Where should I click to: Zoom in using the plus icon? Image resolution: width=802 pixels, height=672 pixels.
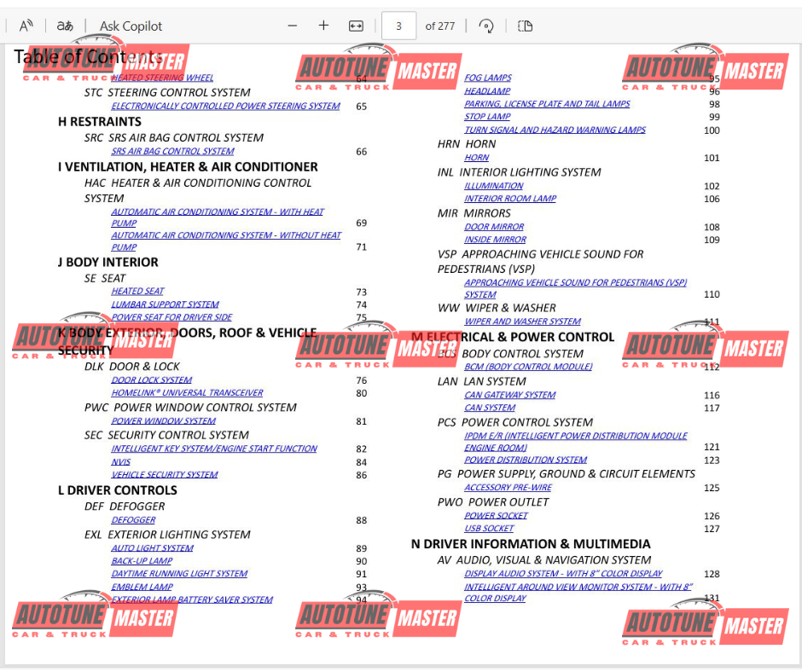[x=323, y=26]
